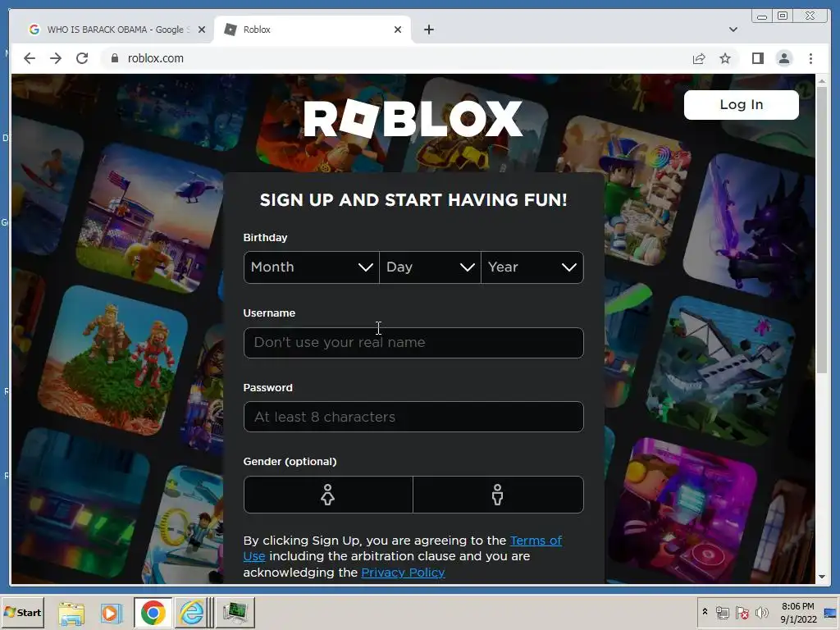Select the female gender icon
840x630 pixels.
coord(328,495)
